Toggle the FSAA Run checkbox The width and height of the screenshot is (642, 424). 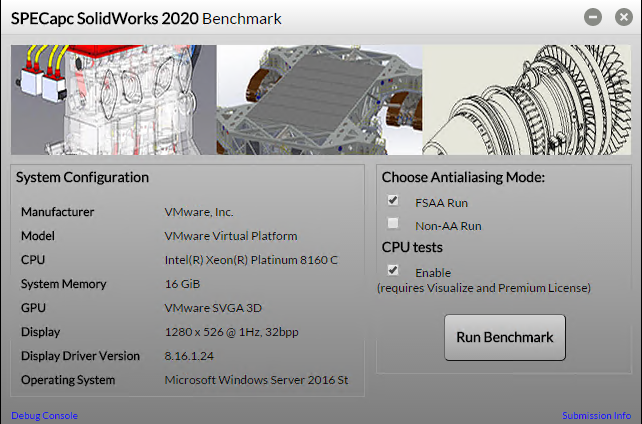coord(393,201)
